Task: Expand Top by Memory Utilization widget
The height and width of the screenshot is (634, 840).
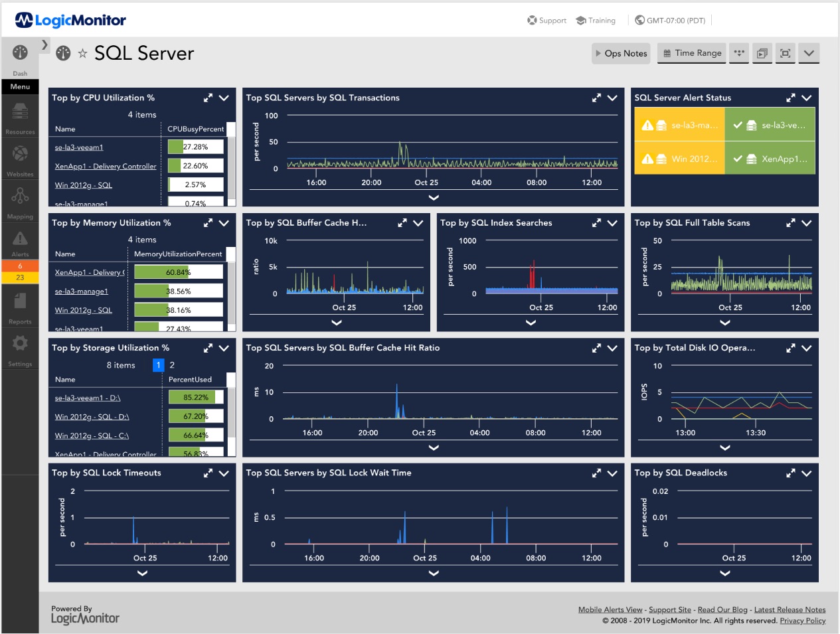Action: pos(208,223)
